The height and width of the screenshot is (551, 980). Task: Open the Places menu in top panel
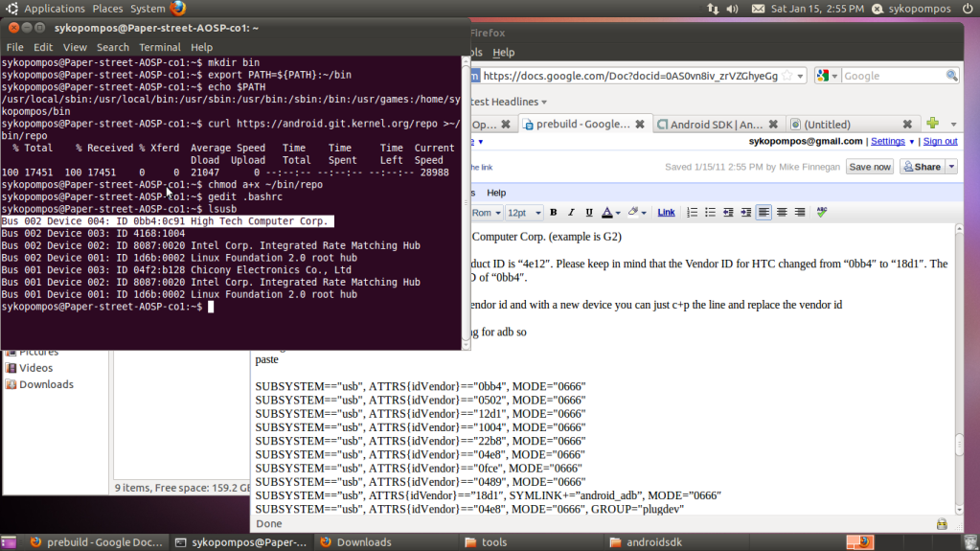107,9
